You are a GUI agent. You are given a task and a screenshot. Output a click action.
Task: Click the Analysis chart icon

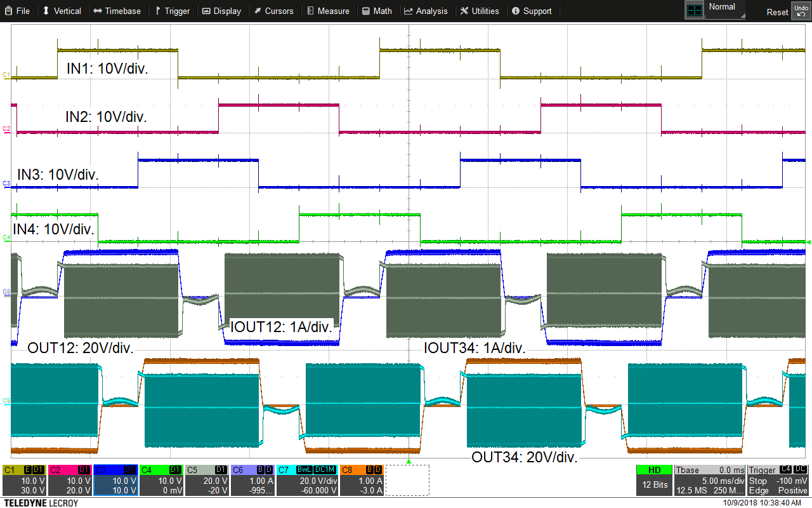pyautogui.click(x=409, y=11)
